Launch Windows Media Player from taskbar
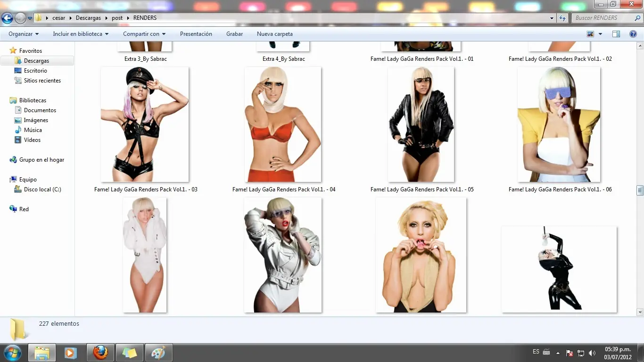644x362 pixels. coord(71,353)
